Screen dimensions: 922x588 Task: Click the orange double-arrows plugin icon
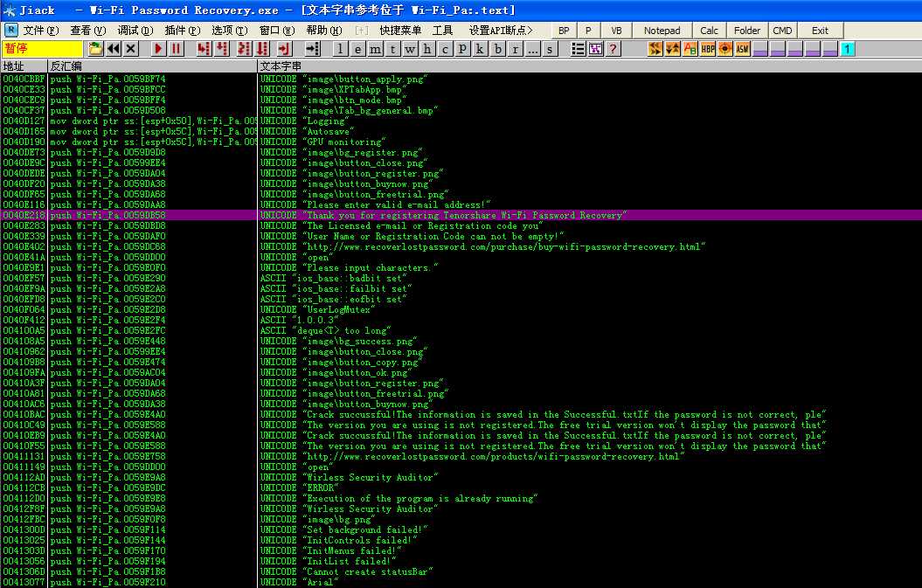tap(655, 49)
